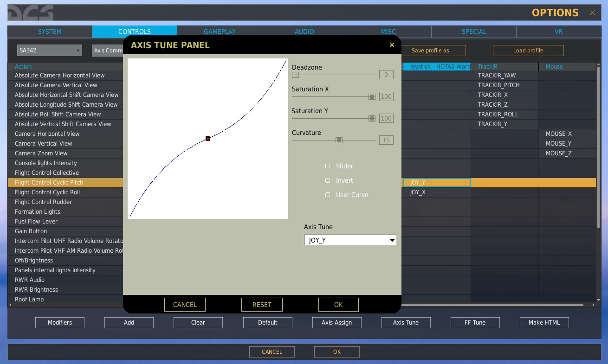Select the TRACKIR_YAW binding cell
608x364 pixels.
coord(504,76)
